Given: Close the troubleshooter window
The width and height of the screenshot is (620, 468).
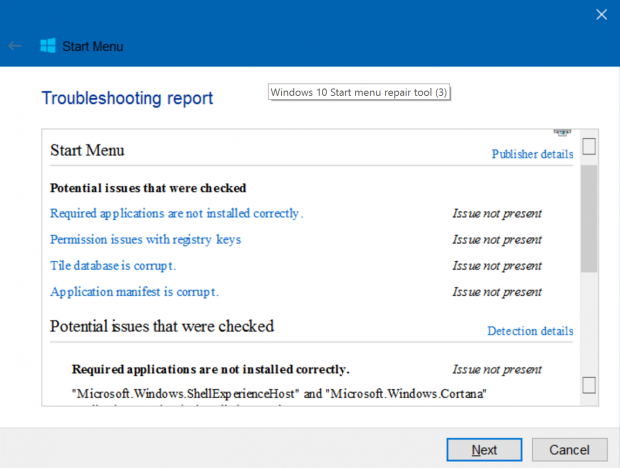Looking at the screenshot, I should click(x=601, y=15).
